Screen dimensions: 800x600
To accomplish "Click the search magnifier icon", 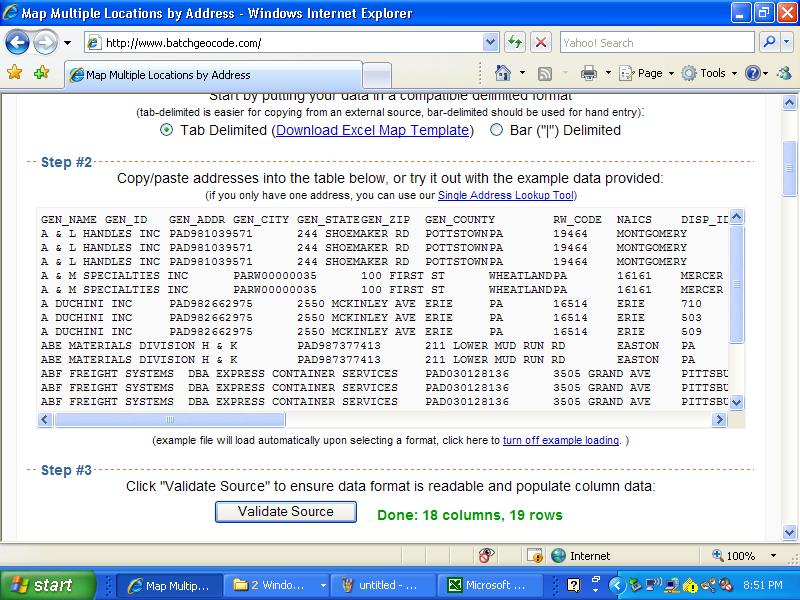I will click(769, 43).
